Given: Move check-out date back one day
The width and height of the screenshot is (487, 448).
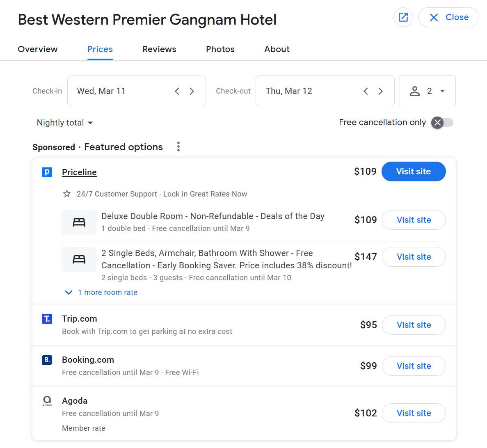Looking at the screenshot, I should click(x=366, y=91).
